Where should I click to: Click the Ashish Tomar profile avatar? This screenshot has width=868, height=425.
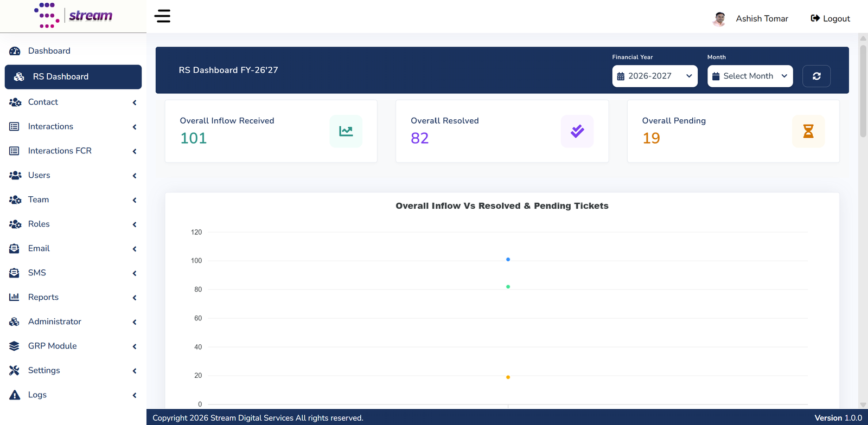pos(719,19)
